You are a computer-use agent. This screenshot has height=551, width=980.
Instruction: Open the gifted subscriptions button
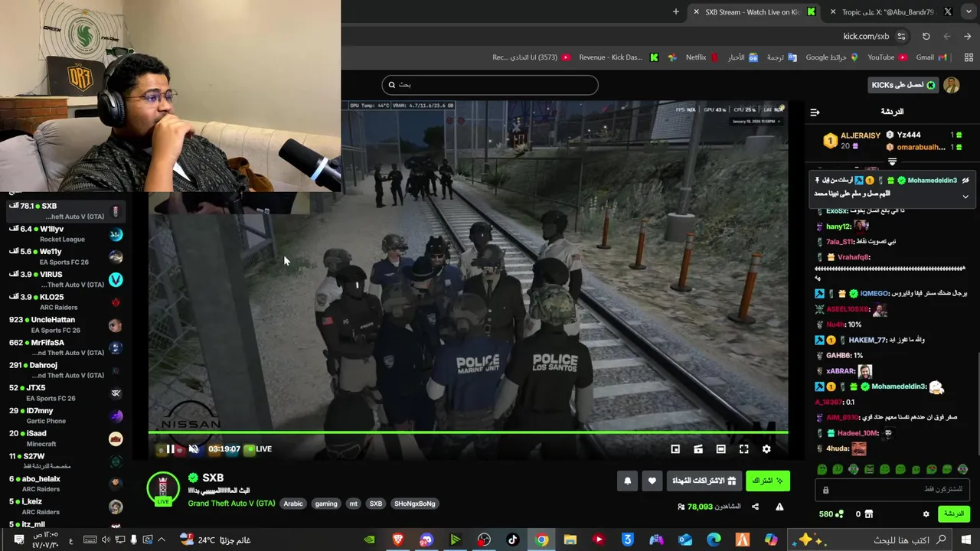point(704,481)
